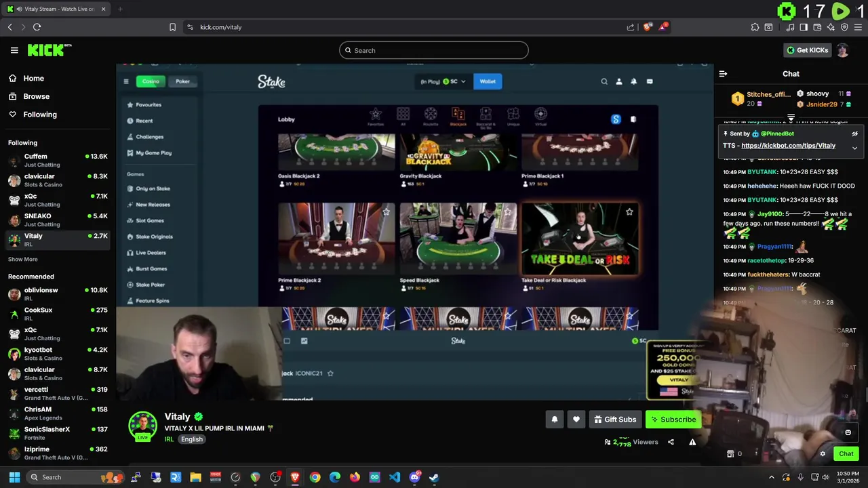Open clavicular channel in Following list
This screenshot has height=488, width=868.
tap(58, 180)
